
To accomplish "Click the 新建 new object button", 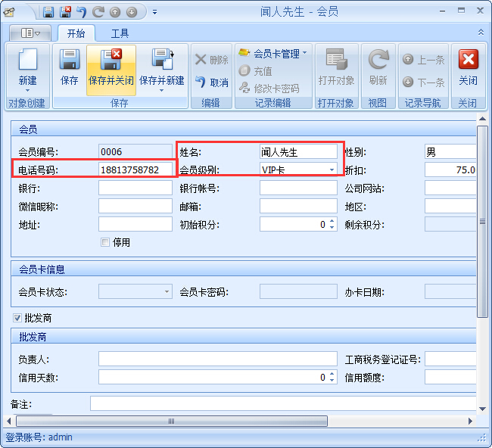I will (x=27, y=70).
